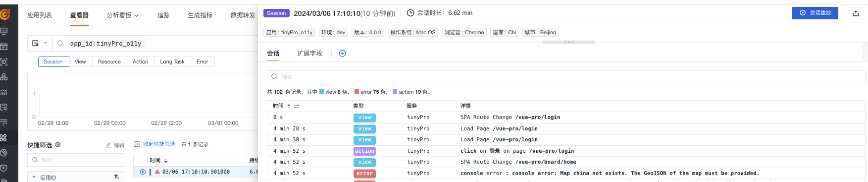This screenshot has height=182, width=868.
Task: Switch to the Error explorer tab
Action: tap(203, 62)
